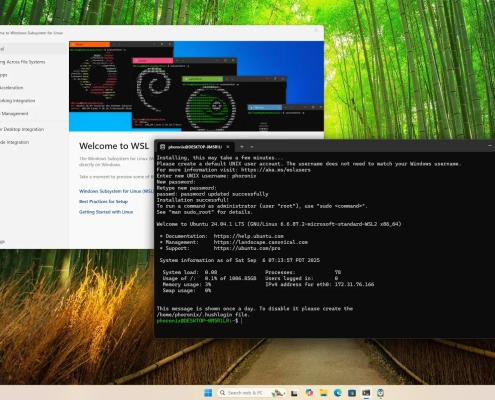495x400 pixels.
Task: Click the 'Search web & PC' taskbar box
Action: point(252,393)
